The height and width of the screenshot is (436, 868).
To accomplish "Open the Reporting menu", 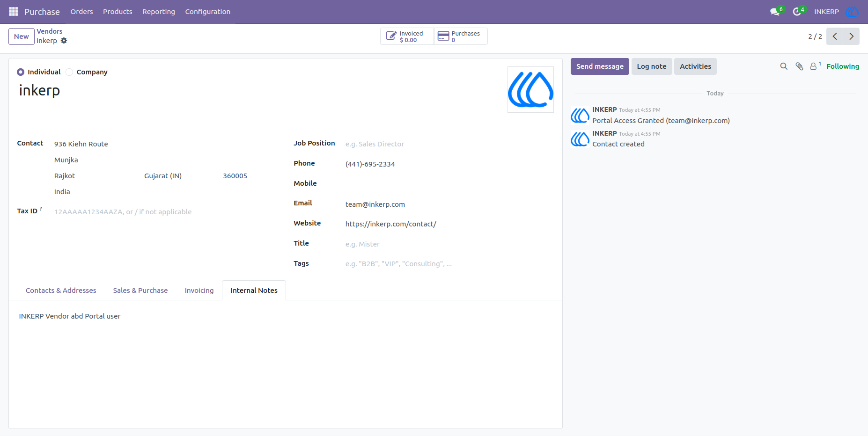I will click(159, 12).
